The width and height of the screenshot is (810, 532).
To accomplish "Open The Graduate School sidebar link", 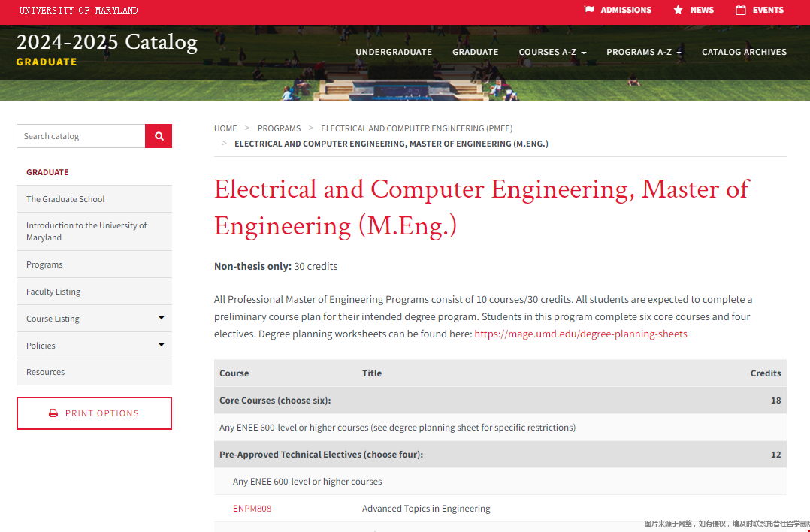I will (x=94, y=199).
